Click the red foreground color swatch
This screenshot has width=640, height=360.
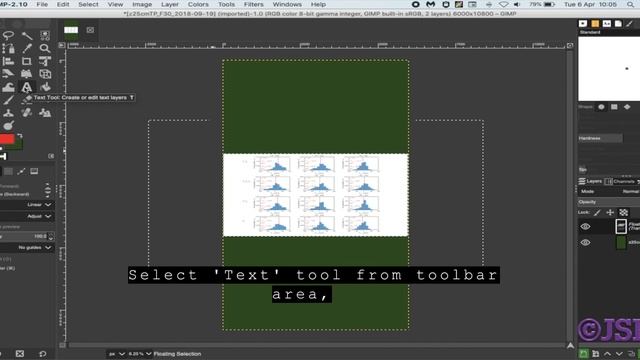pyautogui.click(x=7, y=139)
